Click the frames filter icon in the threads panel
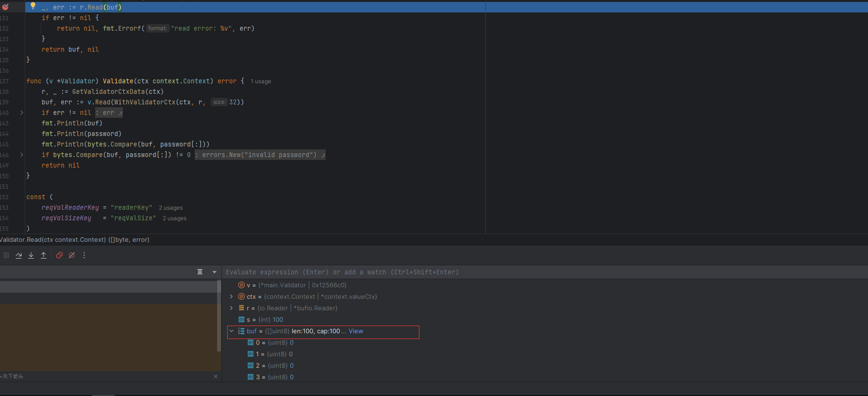The height and width of the screenshot is (396, 868). [x=200, y=272]
